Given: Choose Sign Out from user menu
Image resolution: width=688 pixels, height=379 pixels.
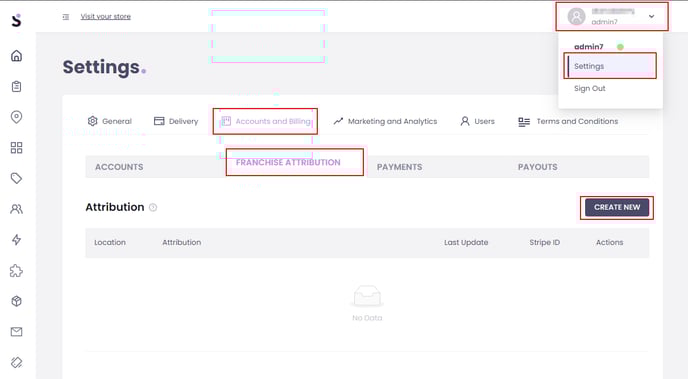Looking at the screenshot, I should (x=589, y=89).
